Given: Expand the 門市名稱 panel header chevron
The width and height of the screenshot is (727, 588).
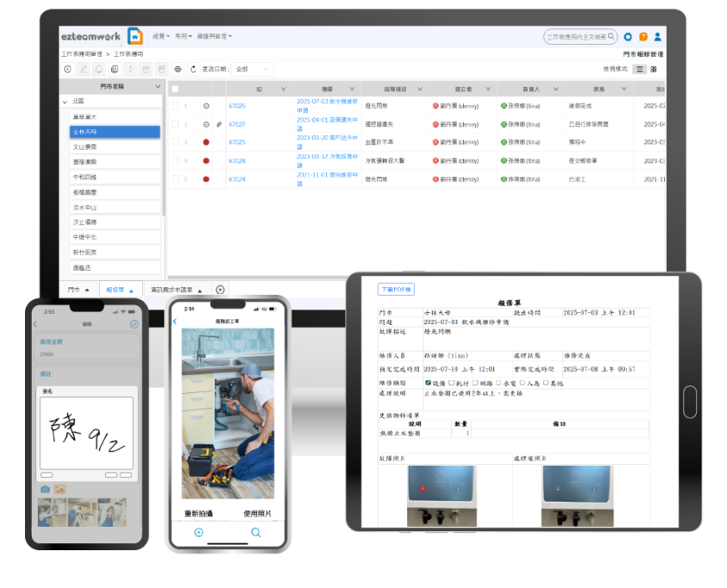Looking at the screenshot, I should click(x=157, y=86).
